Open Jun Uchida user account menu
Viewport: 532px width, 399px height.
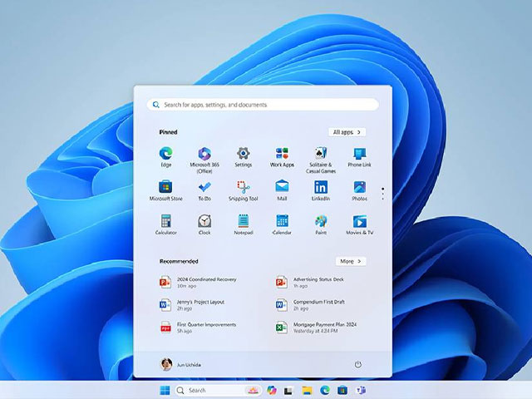click(x=180, y=364)
